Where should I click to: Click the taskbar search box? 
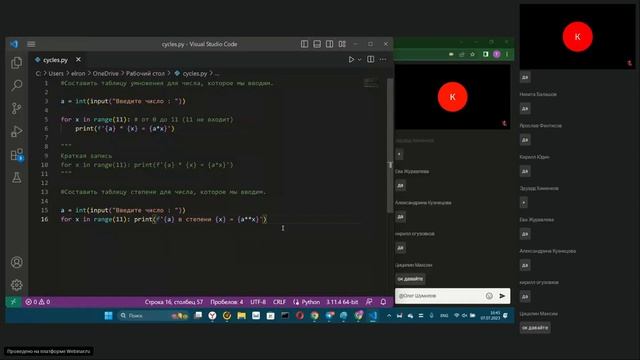point(153,316)
